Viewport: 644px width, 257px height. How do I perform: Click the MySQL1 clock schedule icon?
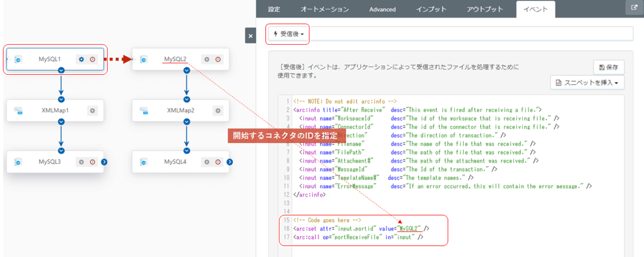pos(92,59)
